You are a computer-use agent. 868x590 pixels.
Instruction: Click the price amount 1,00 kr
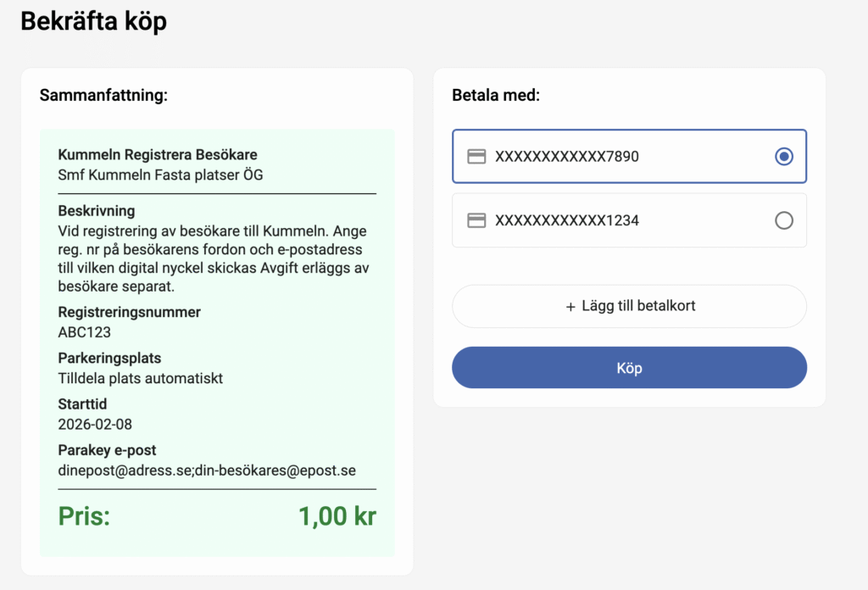coord(337,516)
